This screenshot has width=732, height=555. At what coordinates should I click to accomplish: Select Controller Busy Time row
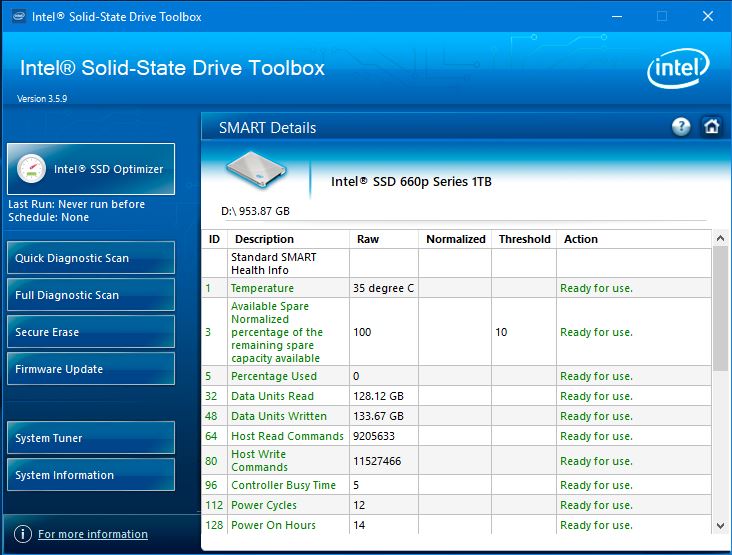(x=457, y=485)
